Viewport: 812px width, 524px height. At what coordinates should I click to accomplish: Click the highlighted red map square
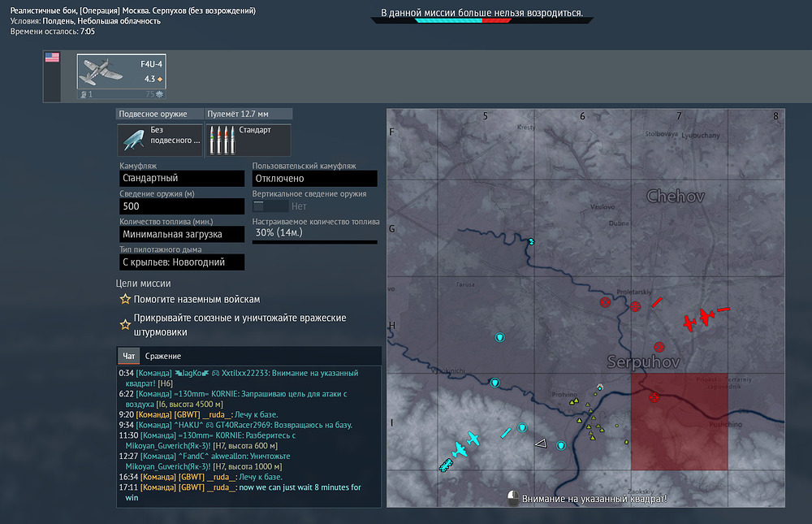(680, 422)
